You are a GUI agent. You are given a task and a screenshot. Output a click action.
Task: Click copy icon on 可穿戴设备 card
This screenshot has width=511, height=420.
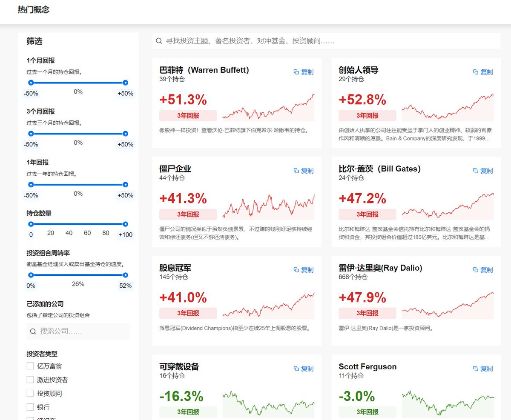click(x=296, y=369)
